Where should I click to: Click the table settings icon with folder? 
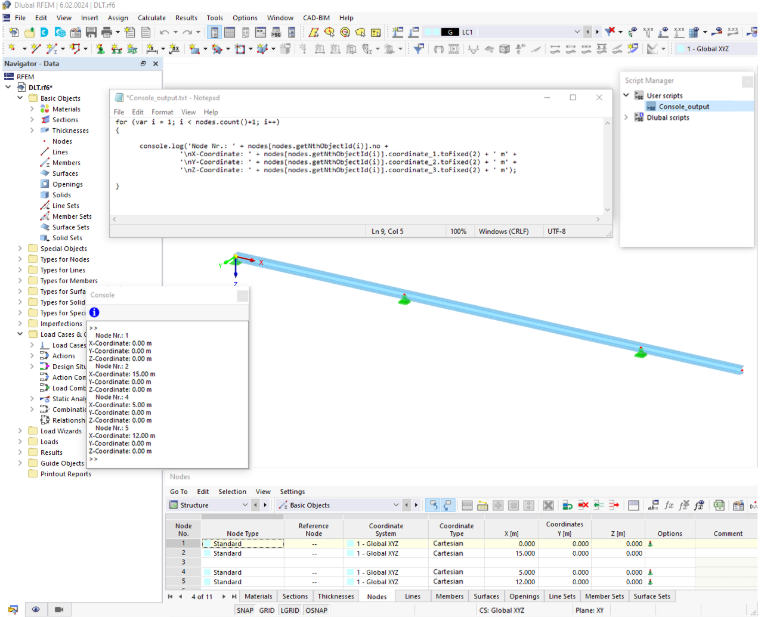pos(482,506)
